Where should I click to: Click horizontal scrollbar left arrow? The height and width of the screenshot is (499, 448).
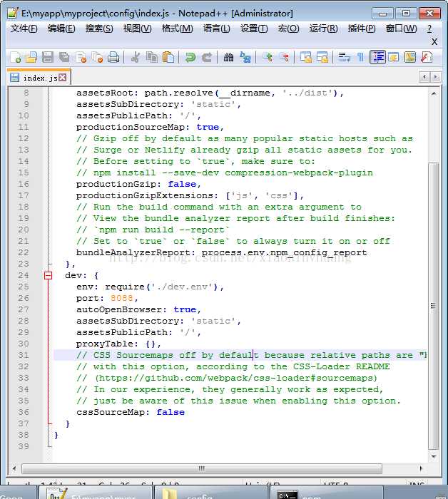tap(14, 468)
